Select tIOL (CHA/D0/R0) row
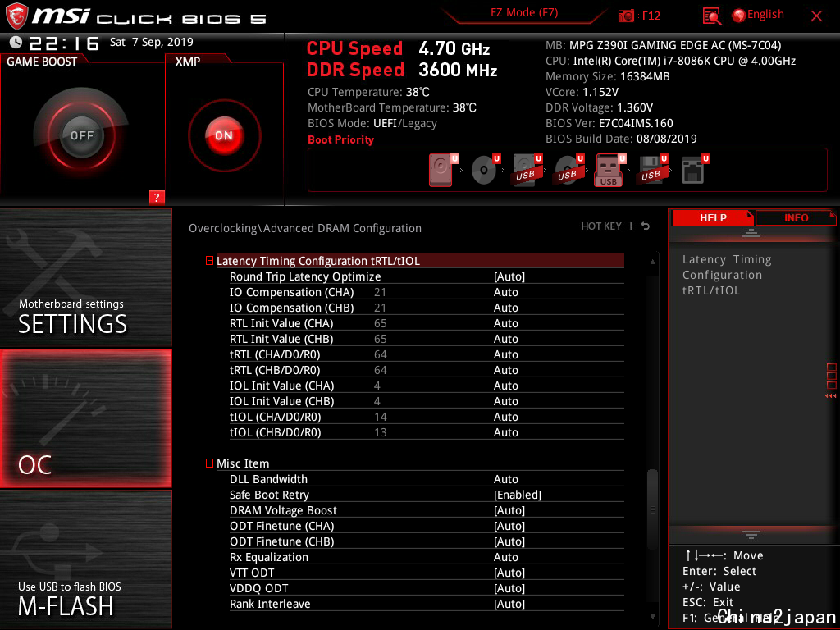Image resolution: width=840 pixels, height=630 pixels. tap(427, 416)
